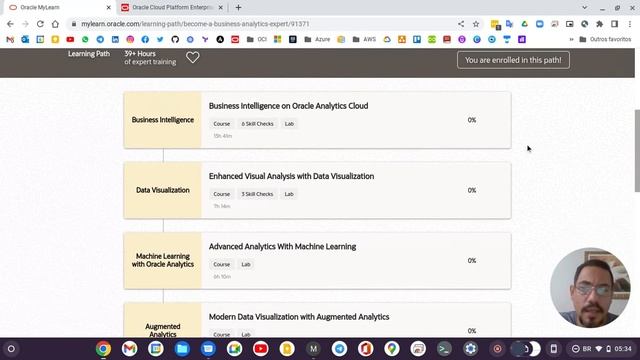Open the Extensions puzzle icon

point(600,24)
